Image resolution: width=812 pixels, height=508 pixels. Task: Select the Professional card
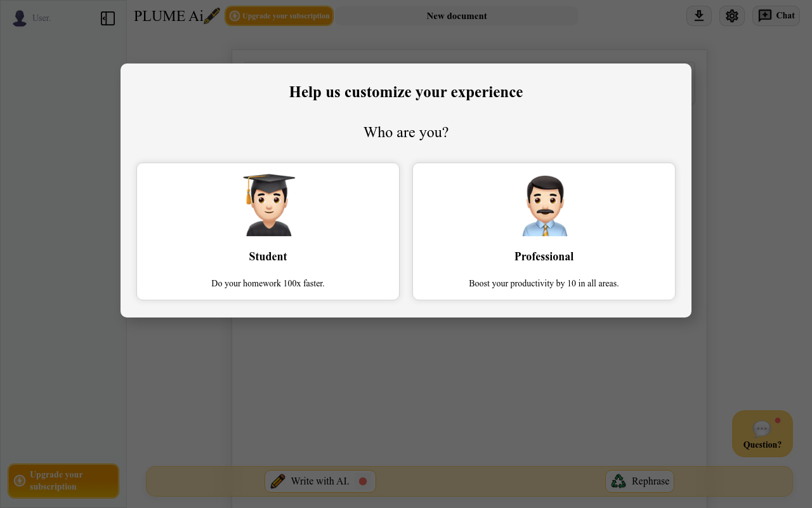544,231
